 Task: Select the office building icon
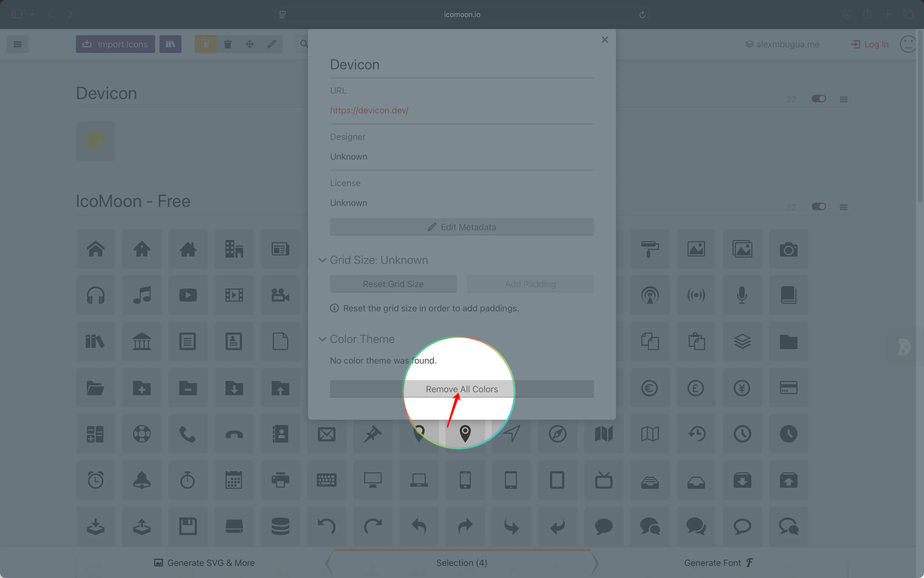click(x=234, y=249)
